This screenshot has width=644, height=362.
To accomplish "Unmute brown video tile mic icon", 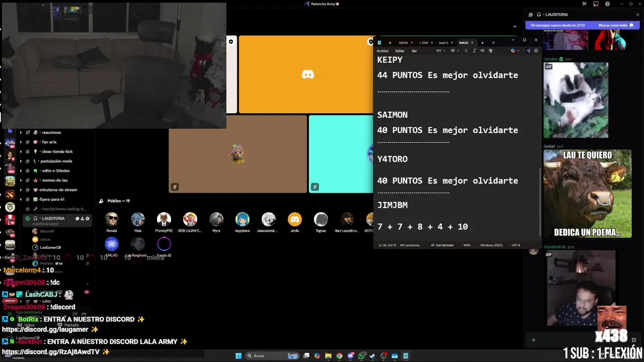I will (175, 187).
